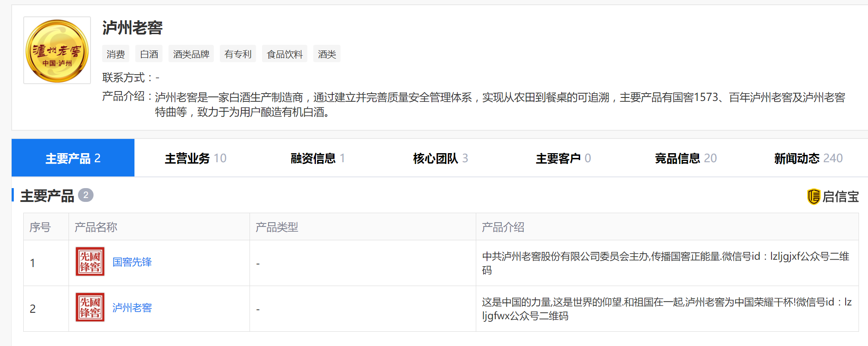Click the company 产品介绍 paragraph text
868x346 pixels.
(500, 104)
